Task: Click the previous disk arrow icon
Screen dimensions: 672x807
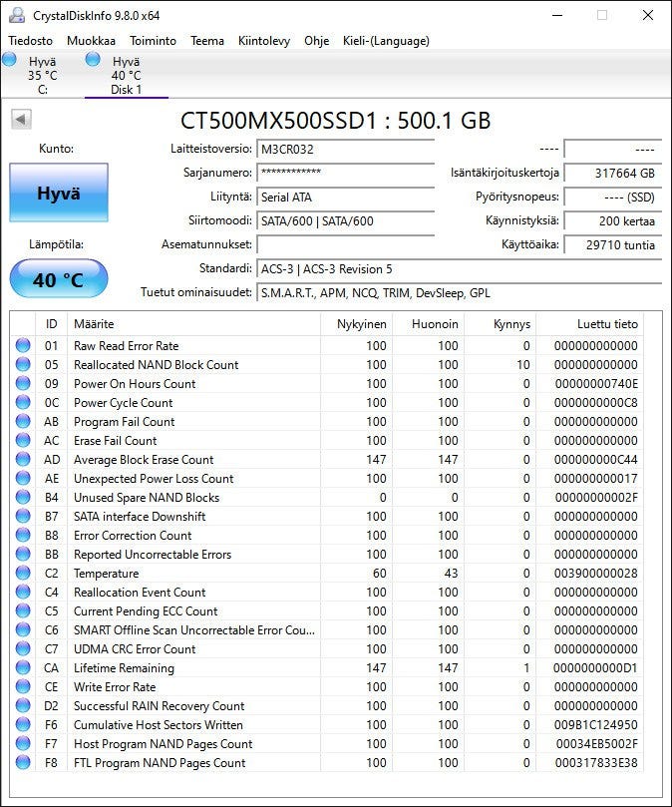Action: tap(21, 120)
